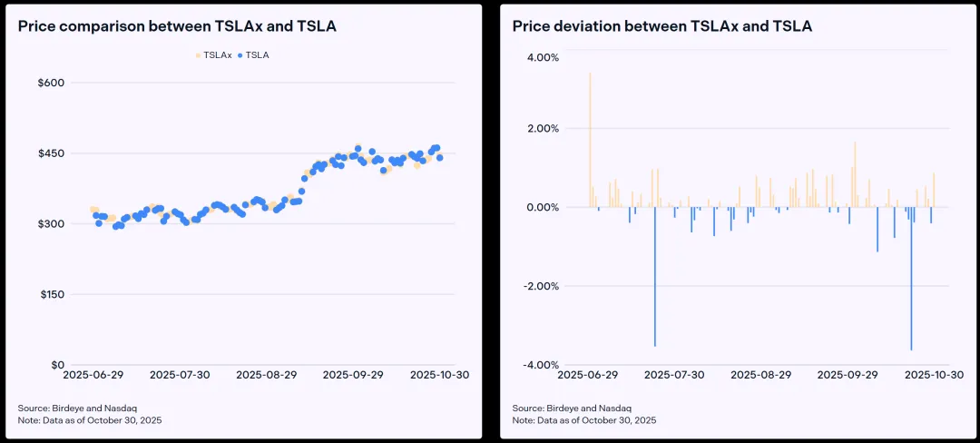
Task: Select the "Price comparison between TSLAx and TSLA" title
Action: [177, 26]
